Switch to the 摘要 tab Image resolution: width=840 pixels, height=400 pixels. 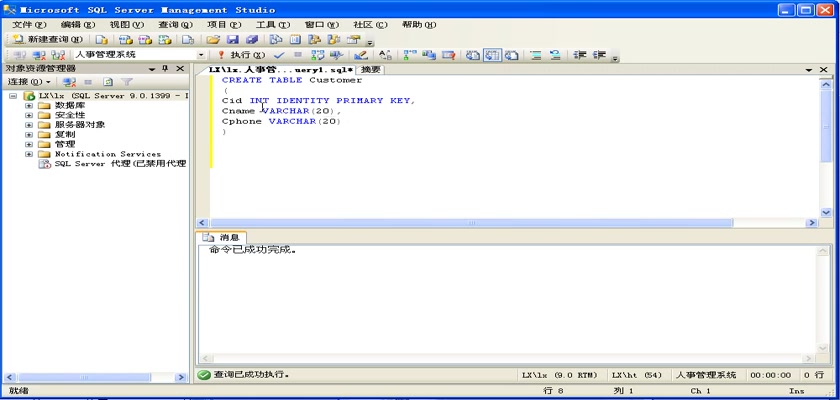coord(371,70)
